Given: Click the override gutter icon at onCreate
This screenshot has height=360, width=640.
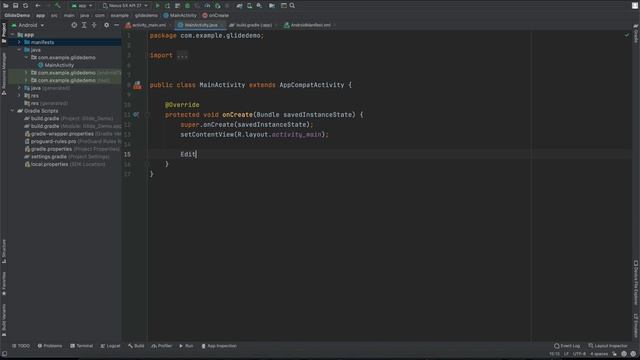Looking at the screenshot, I should tap(136, 115).
